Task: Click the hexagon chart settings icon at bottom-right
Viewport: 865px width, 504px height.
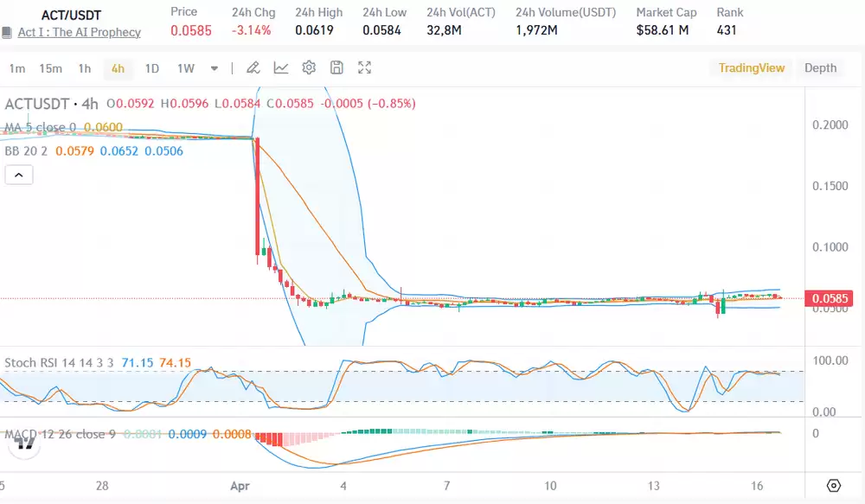Action: click(834, 485)
